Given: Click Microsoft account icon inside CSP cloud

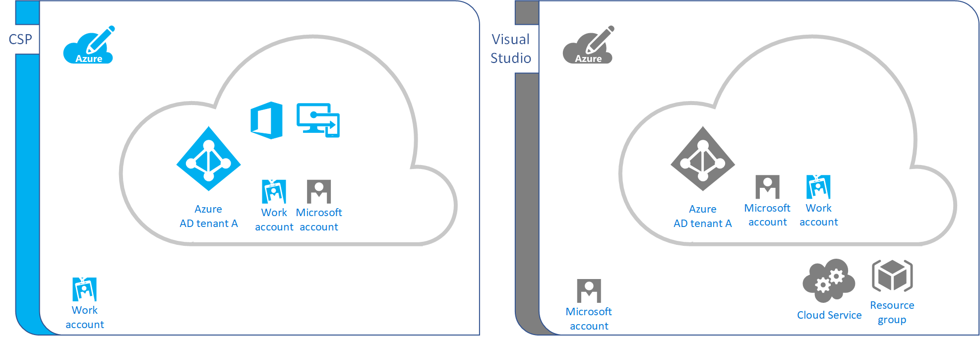Looking at the screenshot, I should pos(318,192).
